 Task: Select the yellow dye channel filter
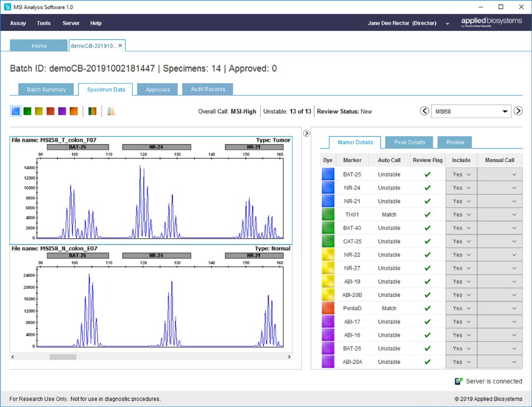pyautogui.click(x=39, y=111)
